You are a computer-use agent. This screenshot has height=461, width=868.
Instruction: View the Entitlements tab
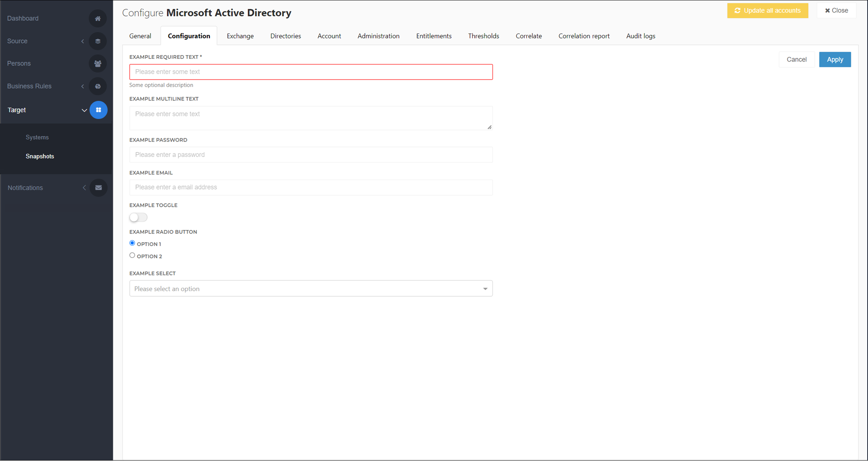pyautogui.click(x=434, y=36)
